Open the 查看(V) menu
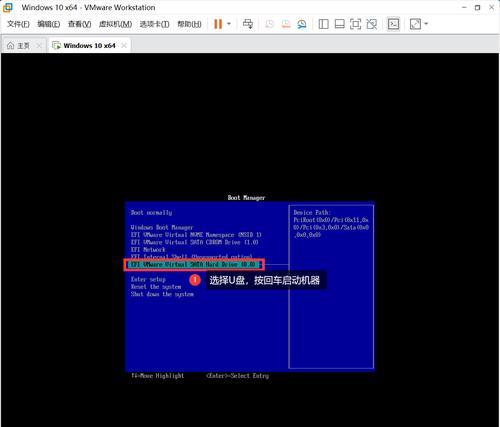 pyautogui.click(x=79, y=24)
